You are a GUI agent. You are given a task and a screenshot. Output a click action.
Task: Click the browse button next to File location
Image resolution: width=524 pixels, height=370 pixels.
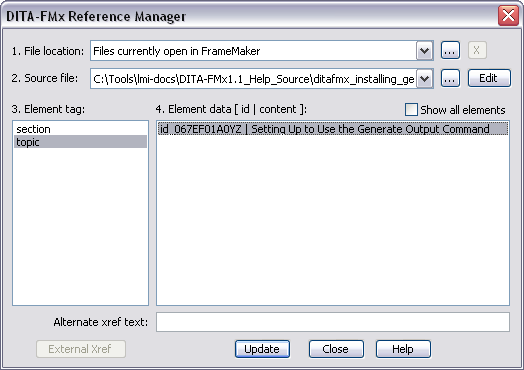coord(450,50)
